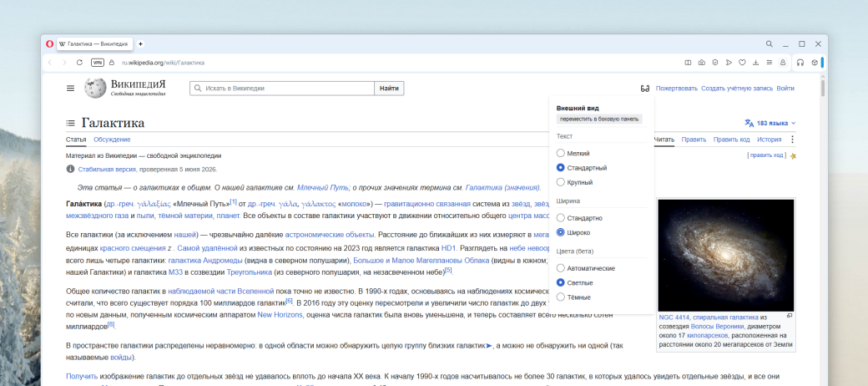Reload the current page
Image resolution: width=868 pixels, height=386 pixels.
(x=79, y=63)
